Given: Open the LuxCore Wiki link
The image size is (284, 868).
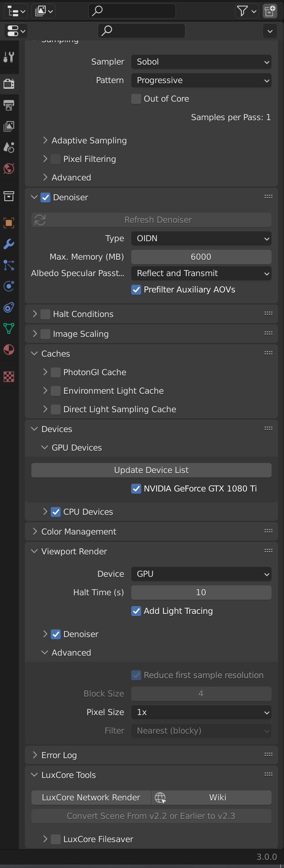Looking at the screenshot, I should click(x=217, y=798).
